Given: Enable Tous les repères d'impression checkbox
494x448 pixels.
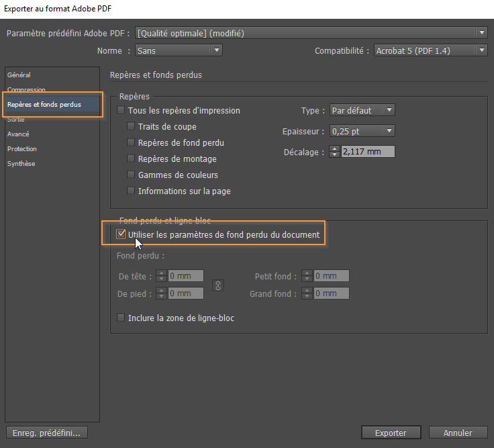Looking at the screenshot, I should [x=121, y=110].
